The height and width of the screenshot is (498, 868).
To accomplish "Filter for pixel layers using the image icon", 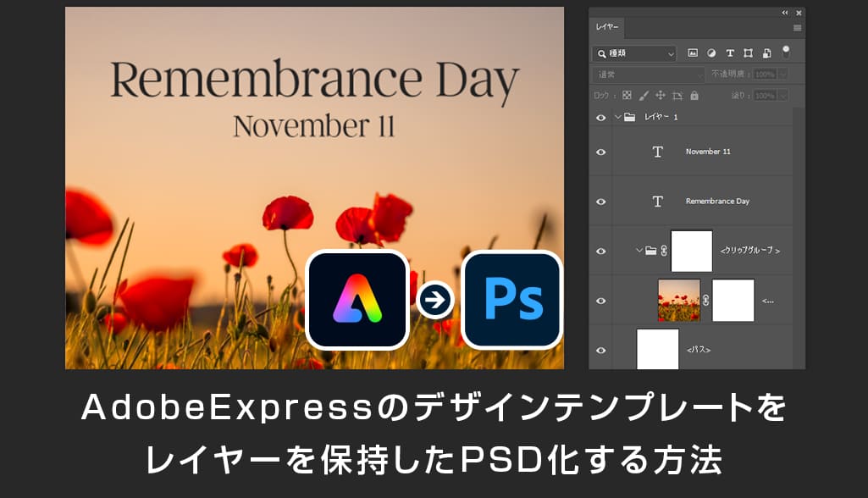I will 694,53.
